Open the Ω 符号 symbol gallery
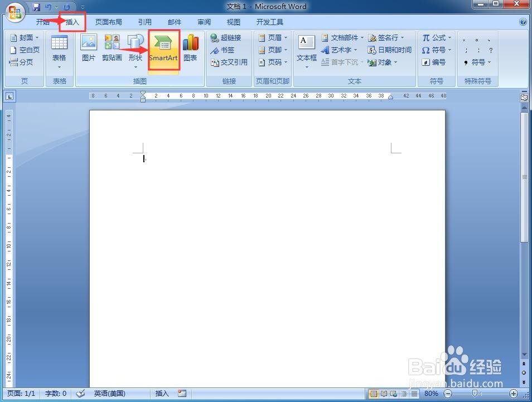 pyautogui.click(x=437, y=50)
